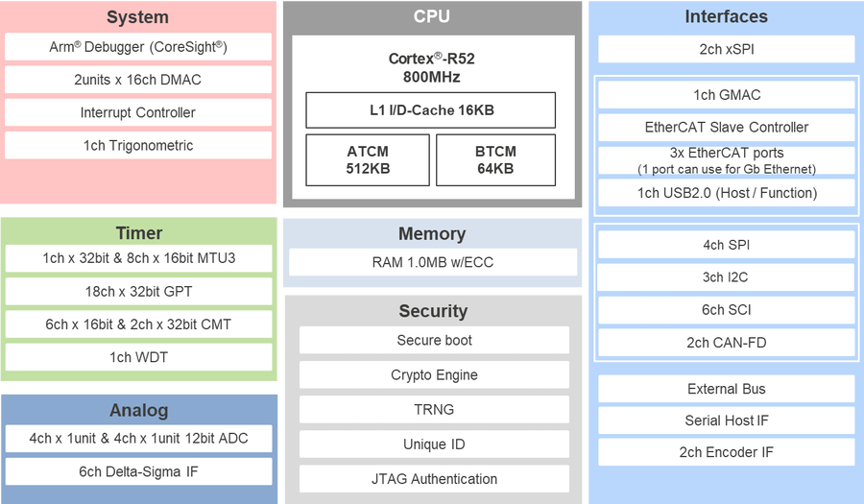Click the Secure boot block
The width and height of the screenshot is (864, 504).
click(x=434, y=340)
